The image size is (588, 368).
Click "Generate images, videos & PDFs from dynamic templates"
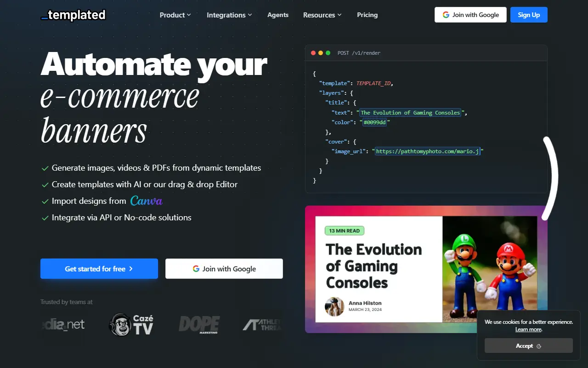coord(156,168)
